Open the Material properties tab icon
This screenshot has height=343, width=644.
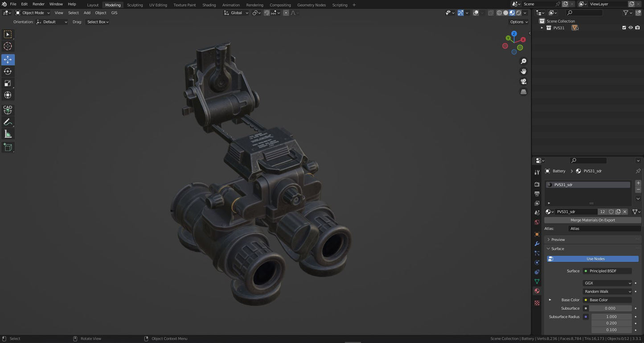pyautogui.click(x=537, y=291)
